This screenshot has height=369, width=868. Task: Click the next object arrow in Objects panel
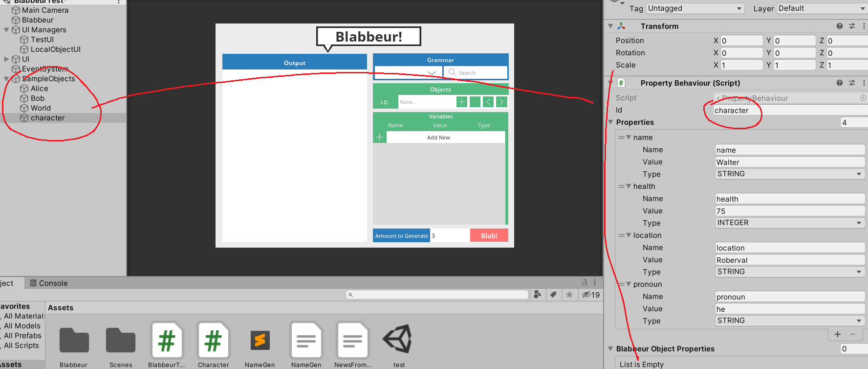(501, 102)
